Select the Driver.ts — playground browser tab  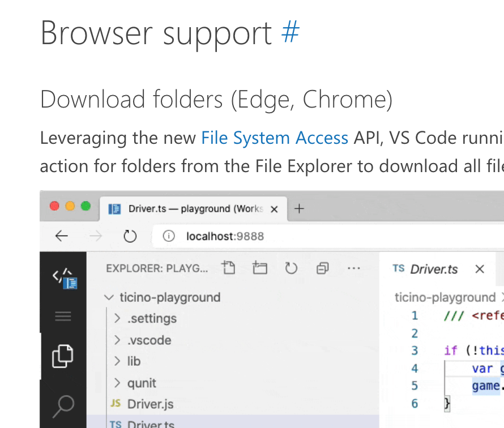pos(193,209)
